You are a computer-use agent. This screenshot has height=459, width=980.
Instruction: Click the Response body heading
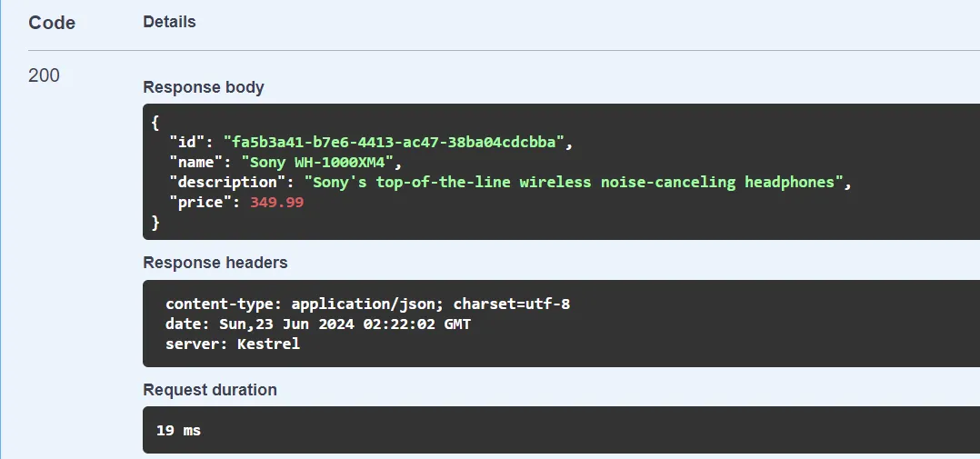[x=204, y=87]
